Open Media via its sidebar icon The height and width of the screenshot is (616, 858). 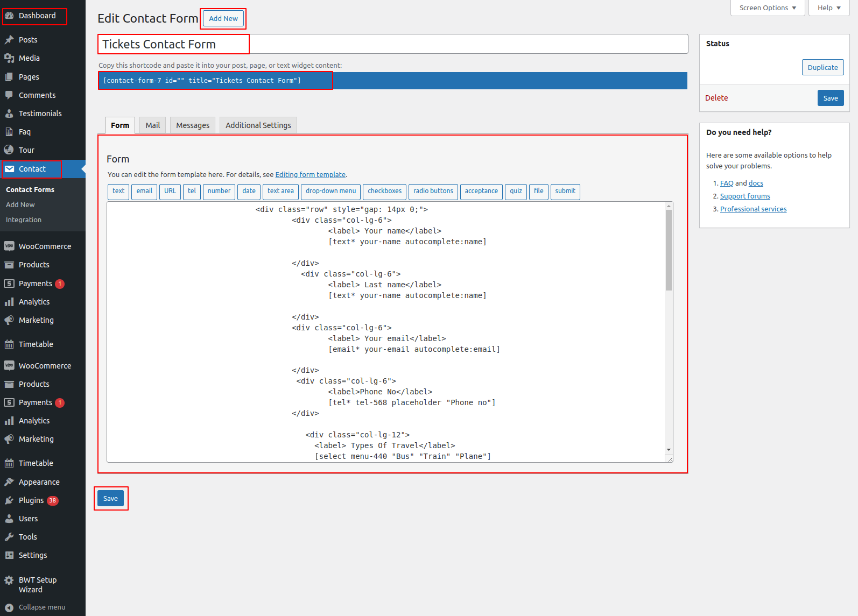click(9, 58)
